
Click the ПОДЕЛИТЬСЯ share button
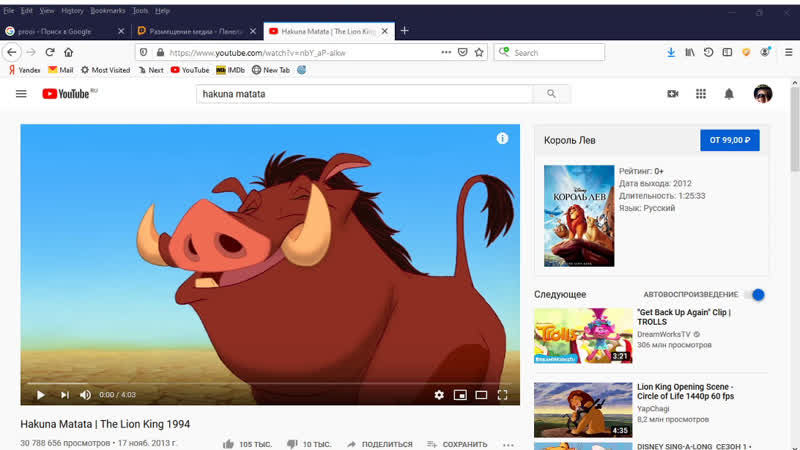[380, 444]
